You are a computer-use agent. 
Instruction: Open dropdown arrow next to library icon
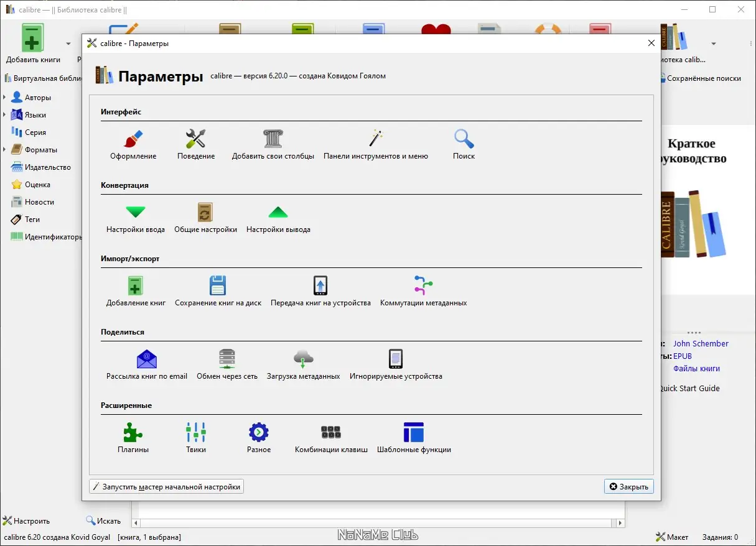click(714, 44)
